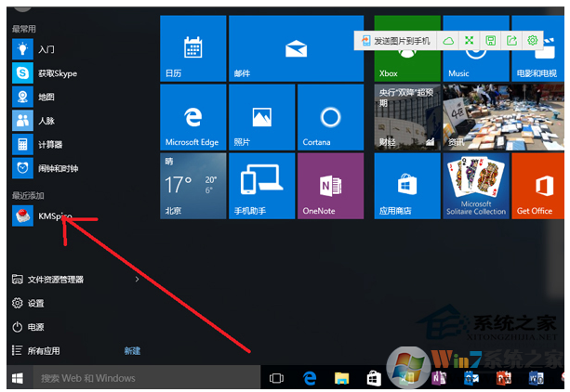Launch Microsoft Solitaire Collection tile
This screenshot has height=392, width=570.
coord(476,186)
